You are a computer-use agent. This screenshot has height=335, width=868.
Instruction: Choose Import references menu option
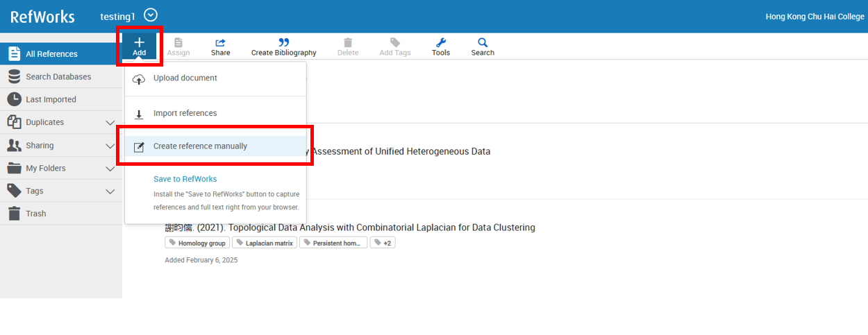[x=185, y=113]
